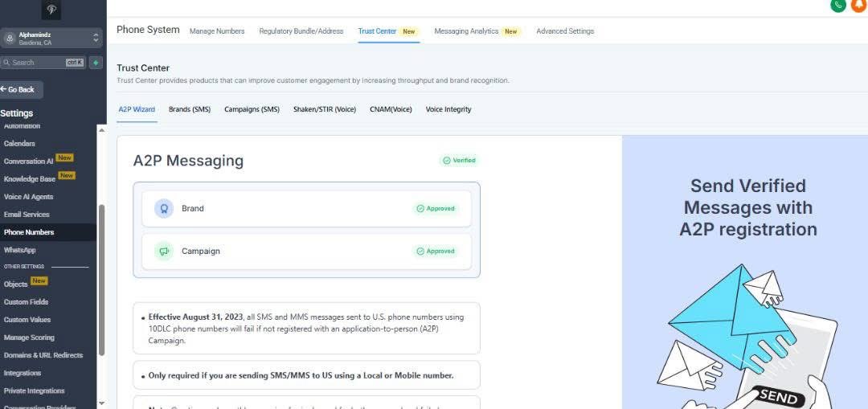Image resolution: width=868 pixels, height=409 pixels.
Task: Click the New badge beside Messaging Analytics
Action: [511, 31]
